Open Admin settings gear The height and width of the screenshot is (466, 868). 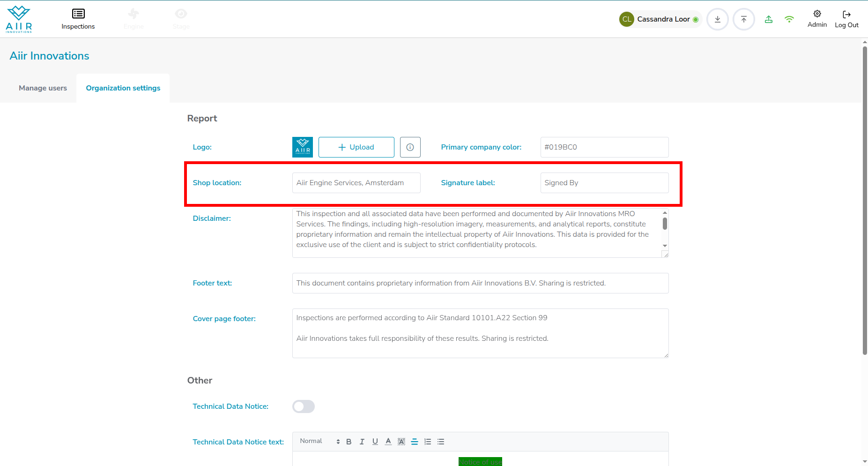coord(817,19)
